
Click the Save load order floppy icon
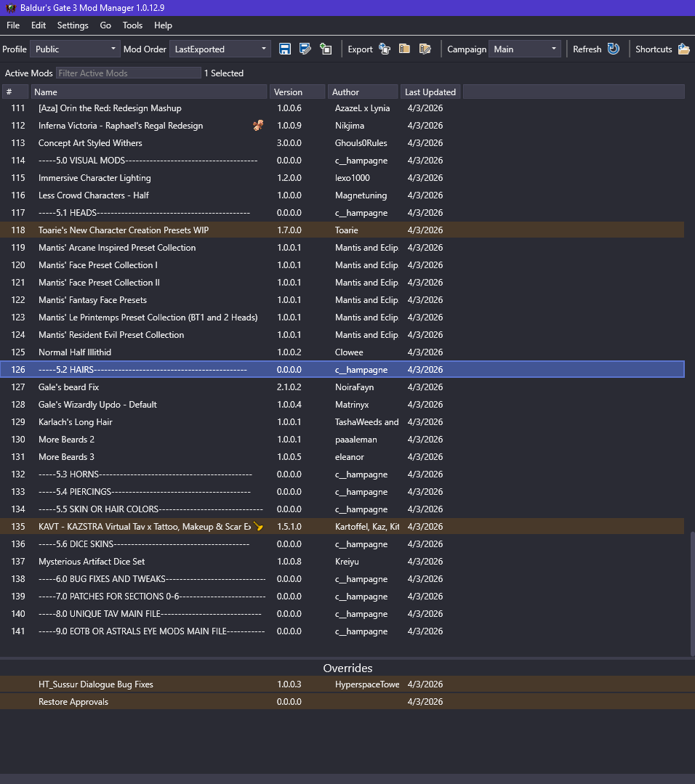click(285, 49)
